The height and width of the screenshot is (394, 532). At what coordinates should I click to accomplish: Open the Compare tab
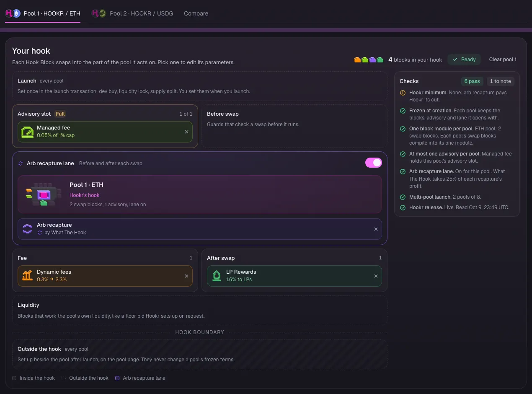click(196, 13)
